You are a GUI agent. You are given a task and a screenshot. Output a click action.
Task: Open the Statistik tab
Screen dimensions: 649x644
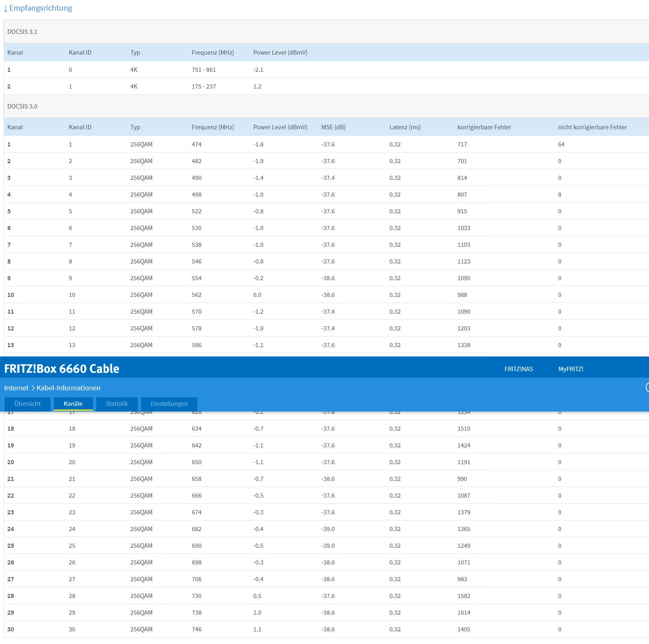pyautogui.click(x=117, y=404)
